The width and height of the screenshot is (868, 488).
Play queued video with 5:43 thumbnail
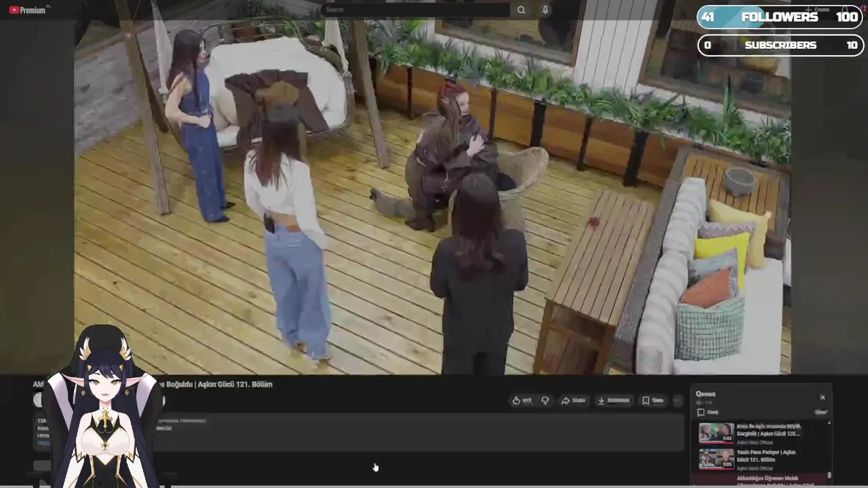[716, 433]
